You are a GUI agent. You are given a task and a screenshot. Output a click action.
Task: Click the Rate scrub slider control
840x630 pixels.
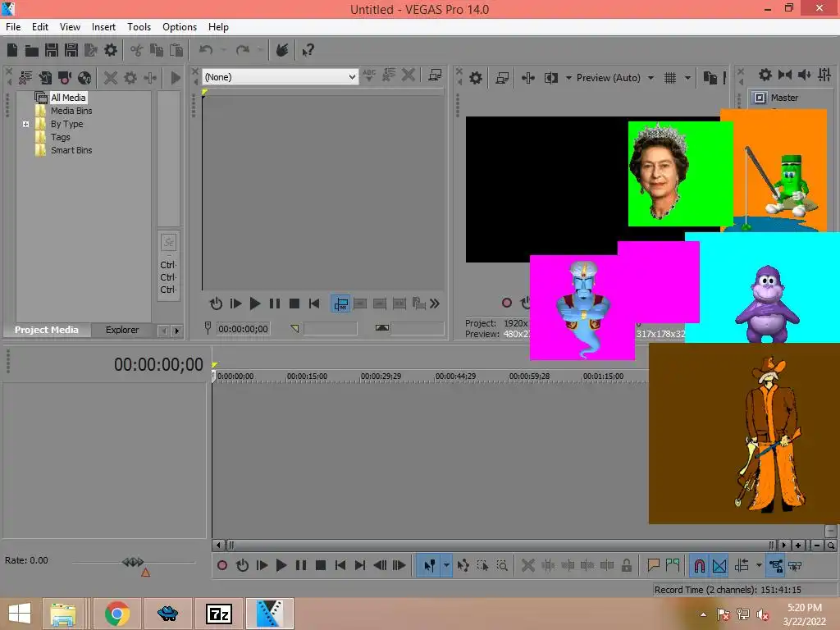coord(133,562)
